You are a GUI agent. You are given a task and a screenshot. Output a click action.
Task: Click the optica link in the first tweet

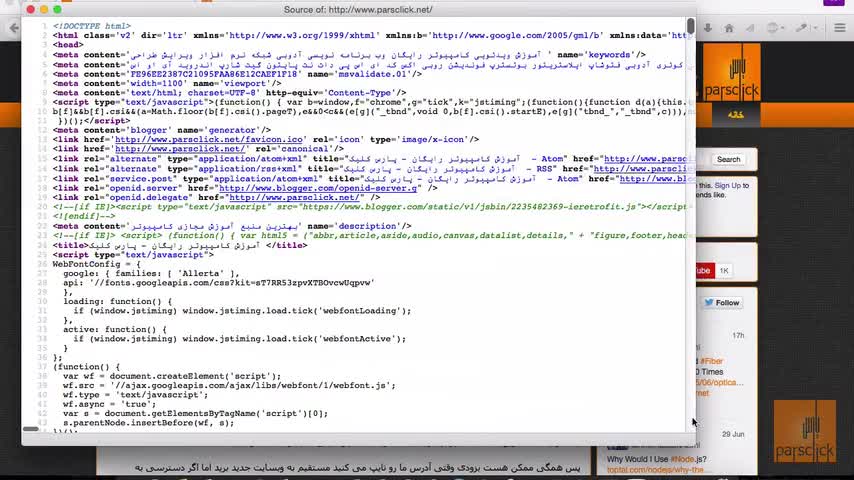click(x=720, y=382)
